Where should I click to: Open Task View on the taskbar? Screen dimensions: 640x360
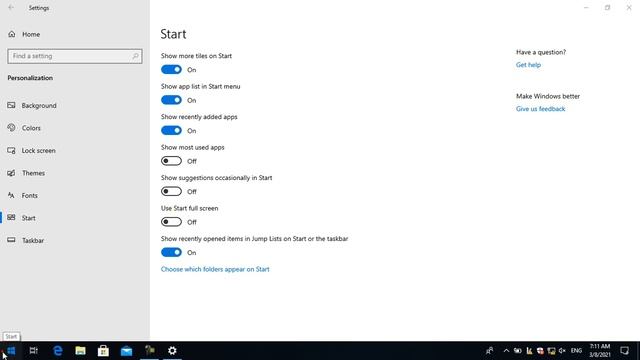pos(33,351)
